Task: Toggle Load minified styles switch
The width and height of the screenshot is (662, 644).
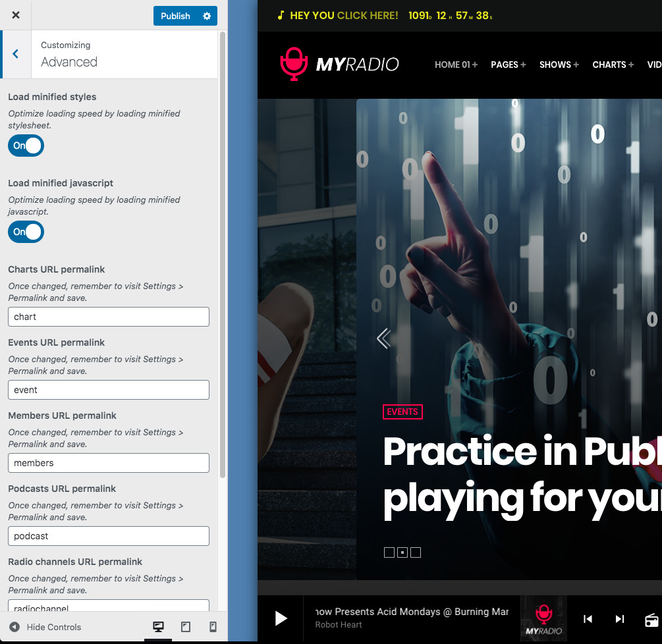Action: (26, 146)
